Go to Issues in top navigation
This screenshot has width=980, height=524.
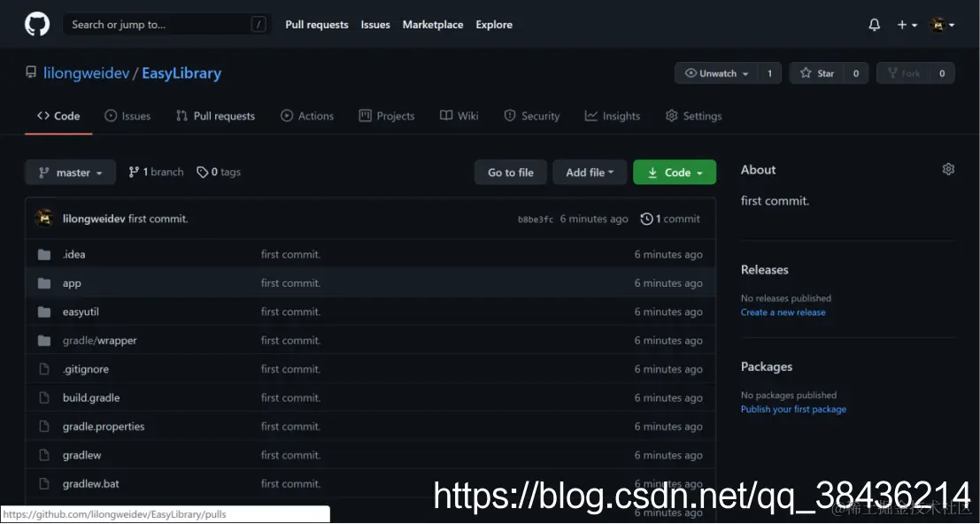(x=375, y=25)
